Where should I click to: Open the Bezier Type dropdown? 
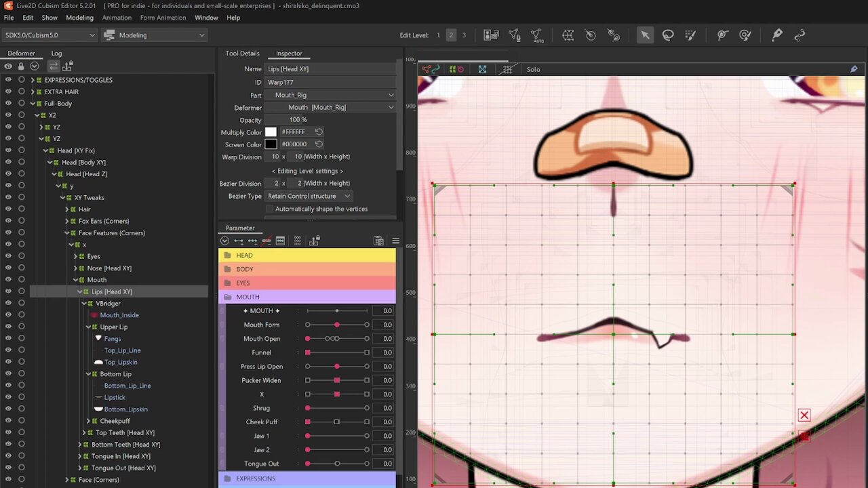[309, 196]
